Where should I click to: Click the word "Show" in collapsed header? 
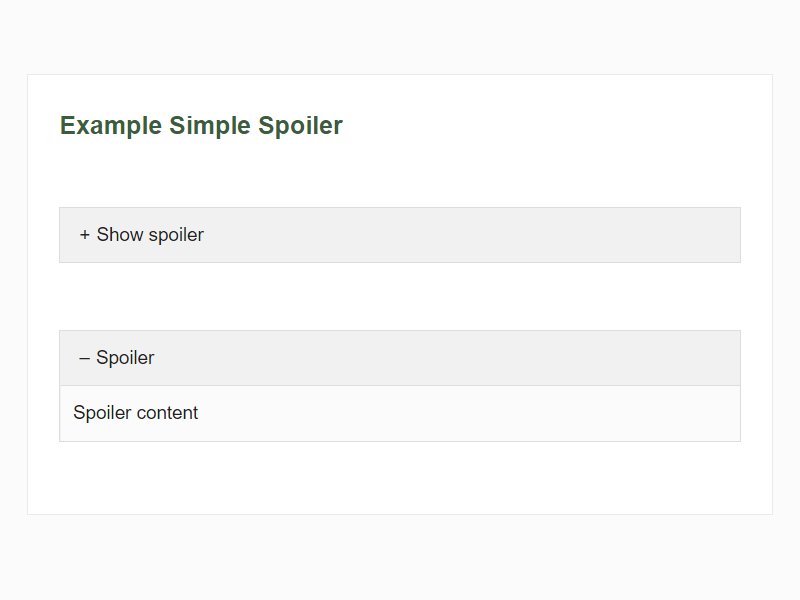pyautogui.click(x=120, y=235)
